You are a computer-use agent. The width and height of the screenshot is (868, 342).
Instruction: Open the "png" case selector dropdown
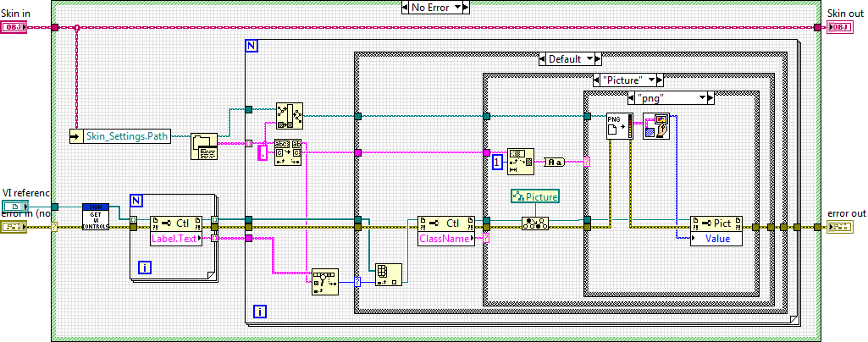pos(703,98)
